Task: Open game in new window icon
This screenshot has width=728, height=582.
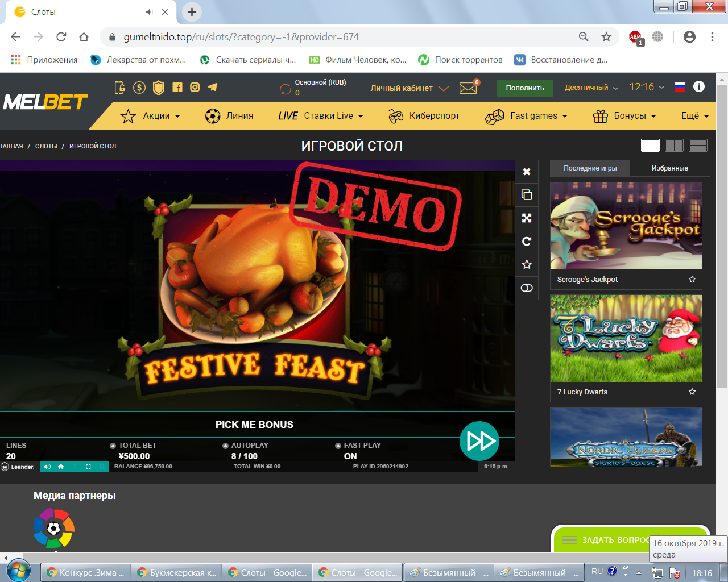Action: click(527, 195)
